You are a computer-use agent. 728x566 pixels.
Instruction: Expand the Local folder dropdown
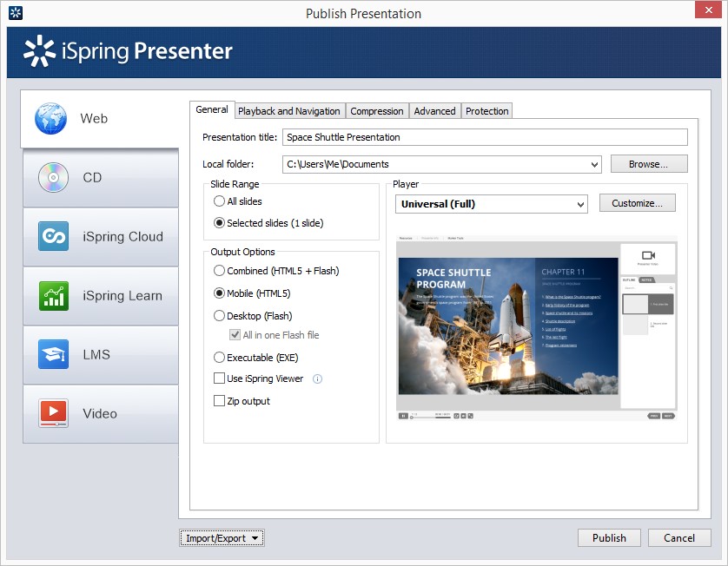click(x=594, y=164)
